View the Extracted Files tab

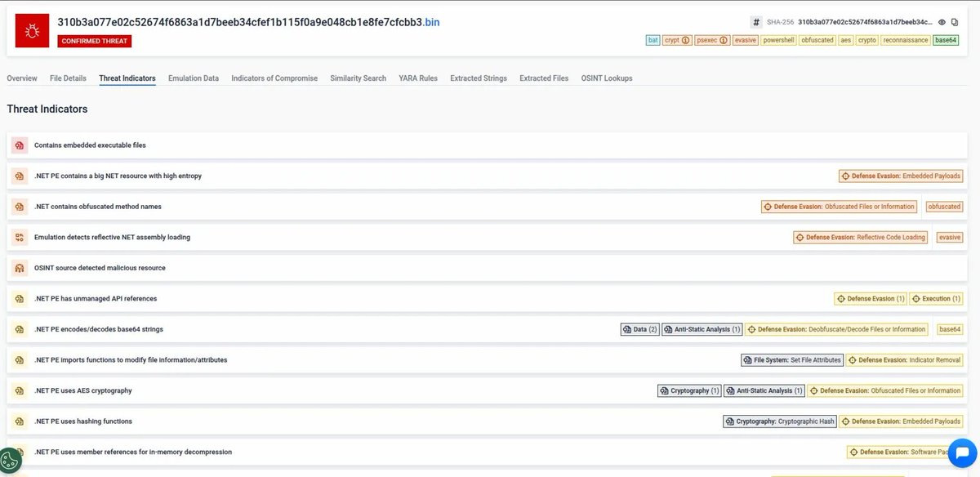544,78
